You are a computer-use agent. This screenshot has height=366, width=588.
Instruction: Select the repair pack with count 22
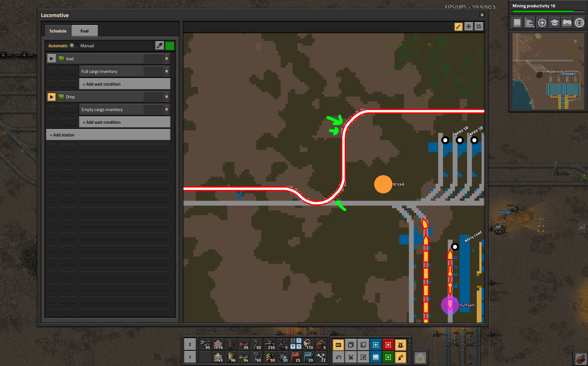coord(321,357)
